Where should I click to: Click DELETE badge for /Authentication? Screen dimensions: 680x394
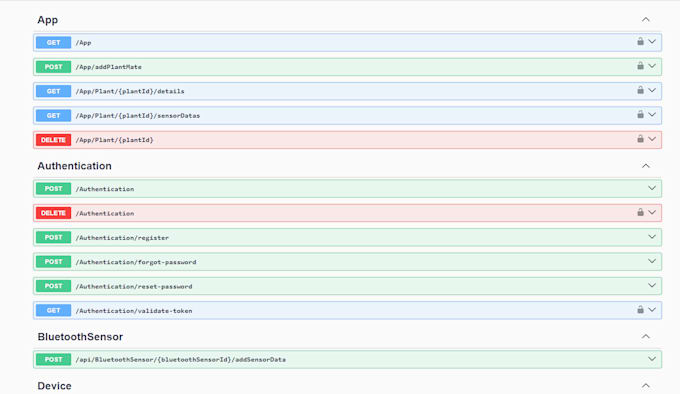tap(53, 213)
